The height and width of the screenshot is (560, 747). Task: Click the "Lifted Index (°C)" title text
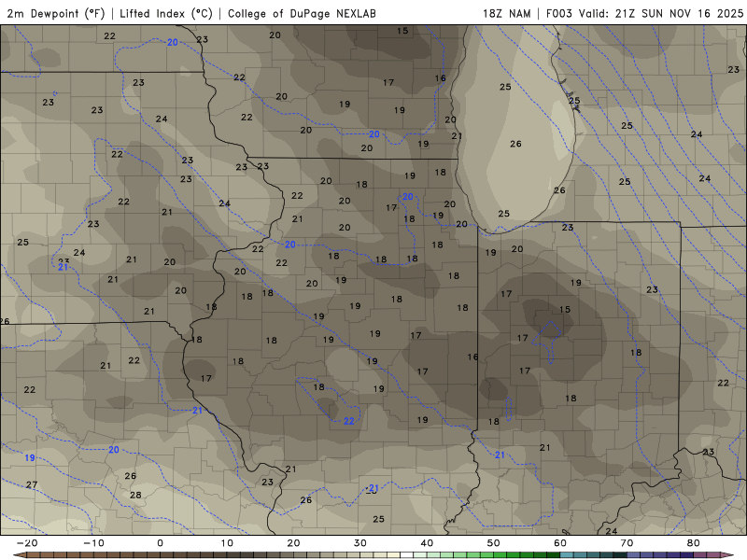pyautogui.click(x=166, y=13)
